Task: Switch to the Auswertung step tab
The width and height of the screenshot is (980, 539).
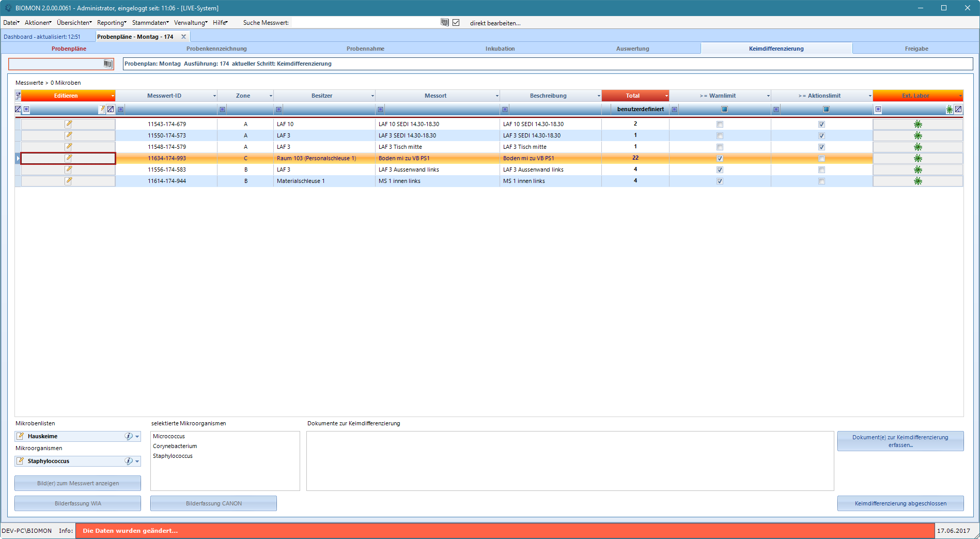Action: [x=632, y=49]
